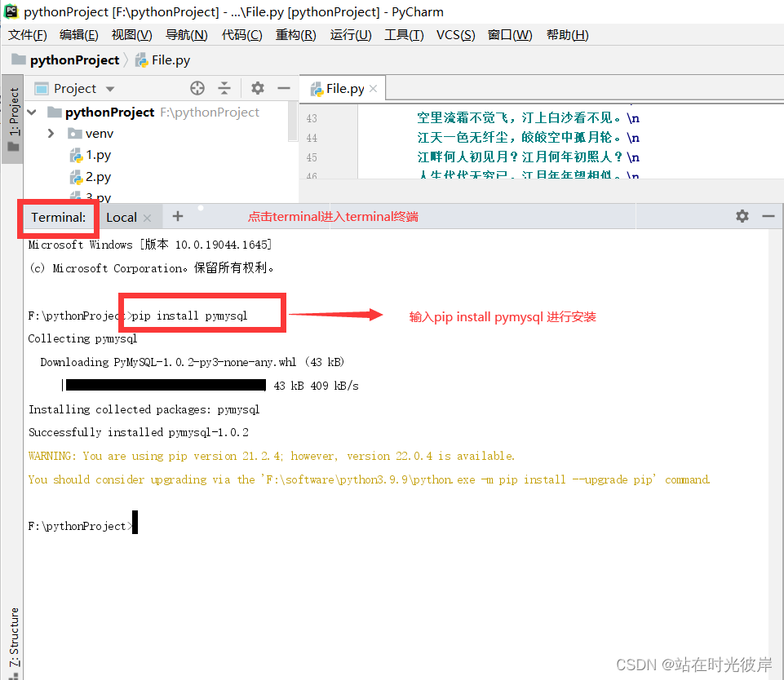Image resolution: width=784 pixels, height=680 pixels.
Task: Click line number 45 in editor gutter
Action: point(312,157)
